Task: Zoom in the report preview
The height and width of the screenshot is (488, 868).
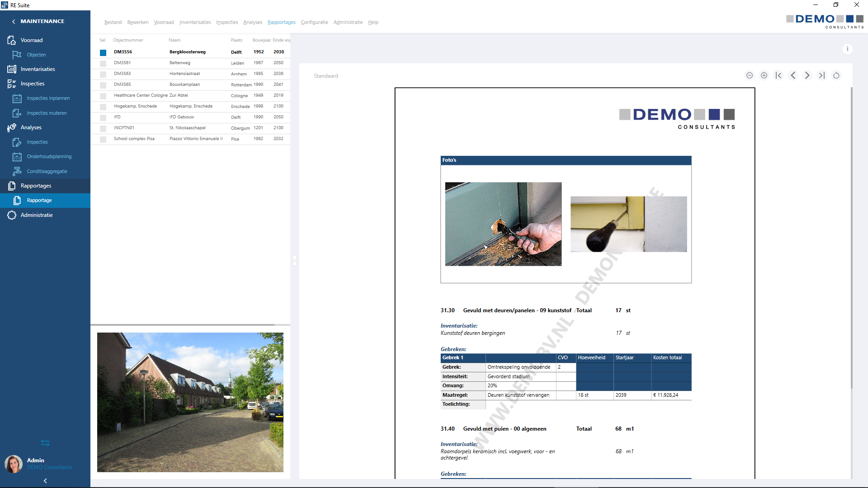Action: [x=764, y=75]
